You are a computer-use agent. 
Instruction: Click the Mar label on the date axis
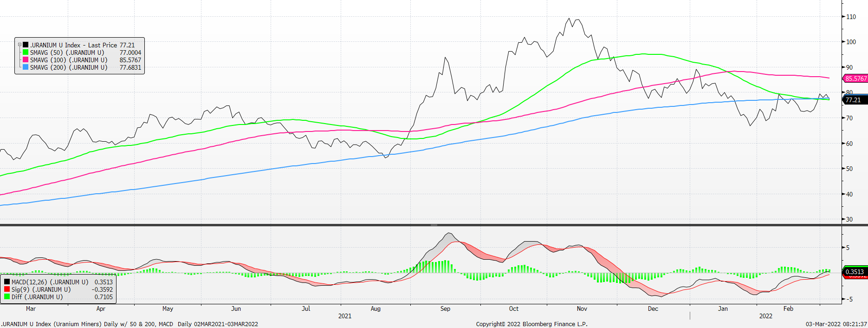[31, 308]
